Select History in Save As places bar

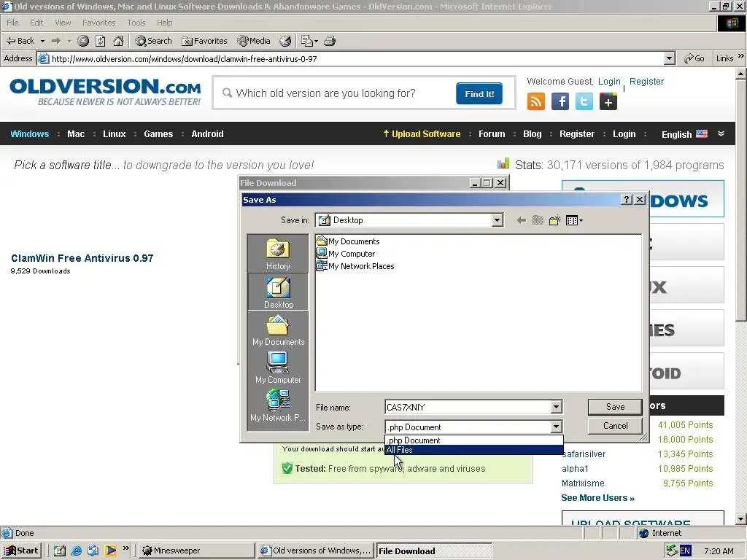pyautogui.click(x=278, y=254)
